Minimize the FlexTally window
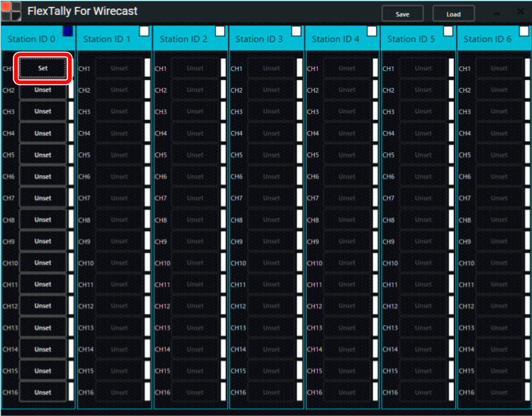532x416 pixels. [497, 14]
